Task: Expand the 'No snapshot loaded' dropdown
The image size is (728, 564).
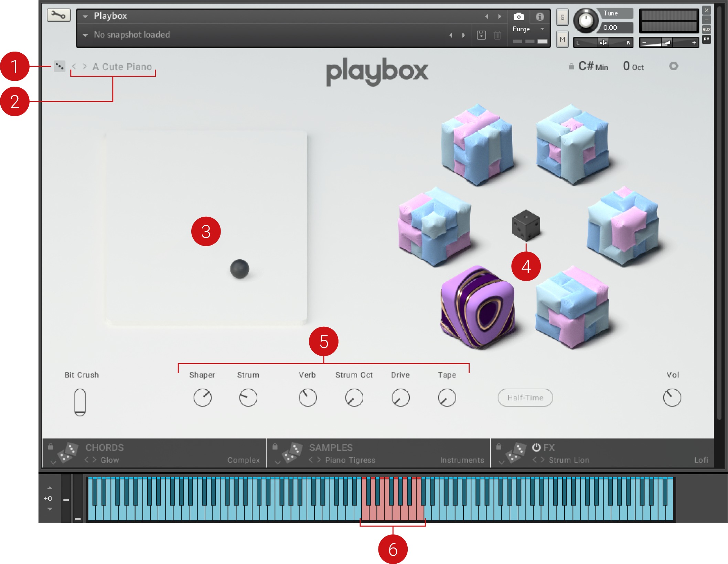Action: pos(85,35)
